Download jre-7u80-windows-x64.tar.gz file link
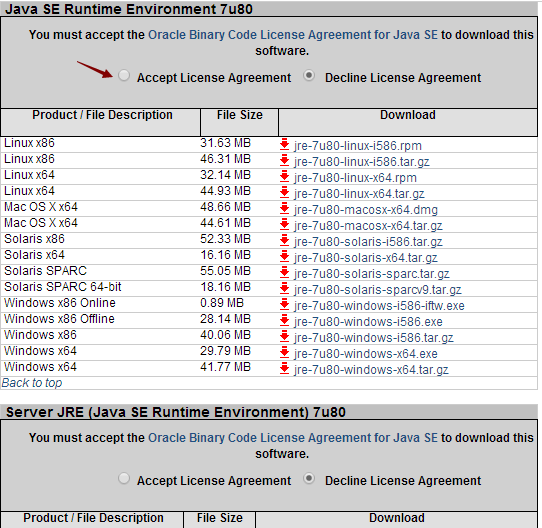Image resolution: width=542 pixels, height=528 pixels. pyautogui.click(x=371, y=370)
